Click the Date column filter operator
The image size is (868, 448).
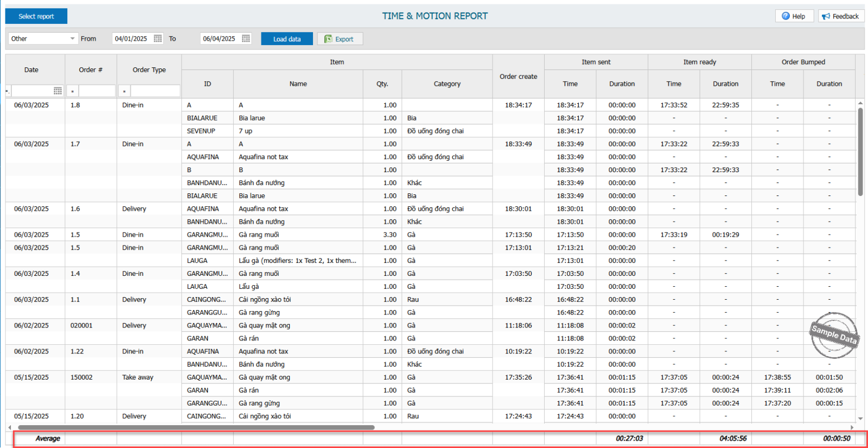coord(8,91)
